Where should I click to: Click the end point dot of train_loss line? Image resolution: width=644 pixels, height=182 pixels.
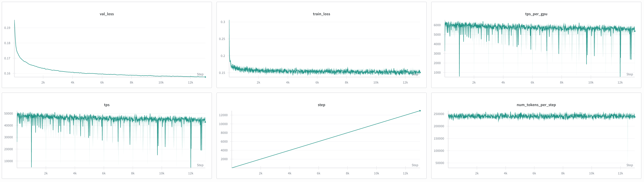pyautogui.click(x=420, y=72)
